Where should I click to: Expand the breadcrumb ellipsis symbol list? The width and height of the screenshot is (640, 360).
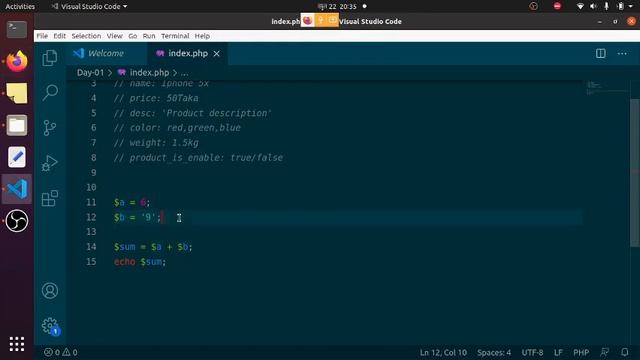(x=184, y=73)
